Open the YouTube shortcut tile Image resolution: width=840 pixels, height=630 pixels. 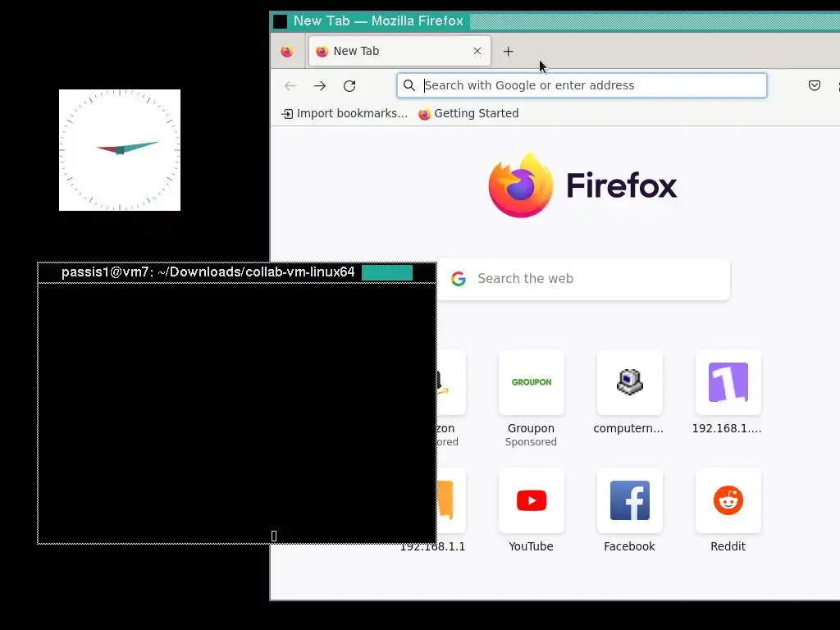[x=532, y=501]
